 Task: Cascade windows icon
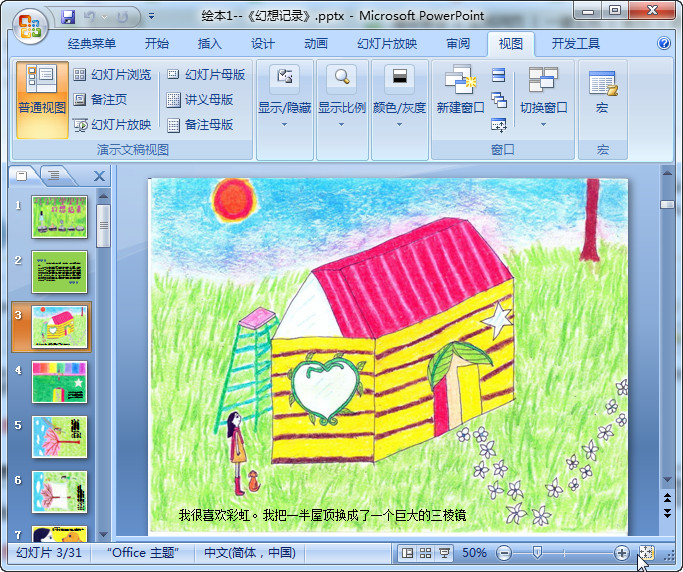[x=499, y=100]
